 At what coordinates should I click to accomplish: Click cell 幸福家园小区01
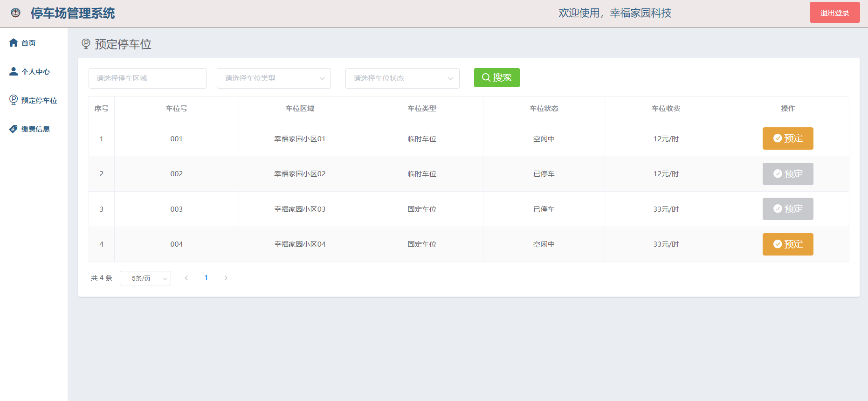pos(300,139)
